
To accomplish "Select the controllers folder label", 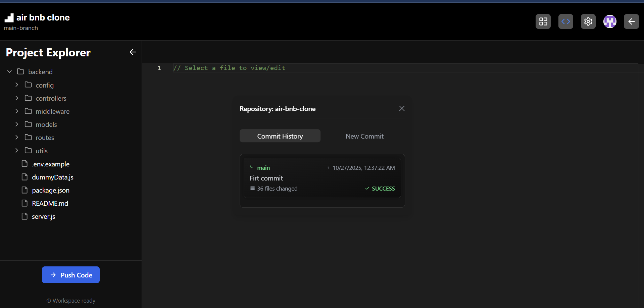I will pos(51,98).
